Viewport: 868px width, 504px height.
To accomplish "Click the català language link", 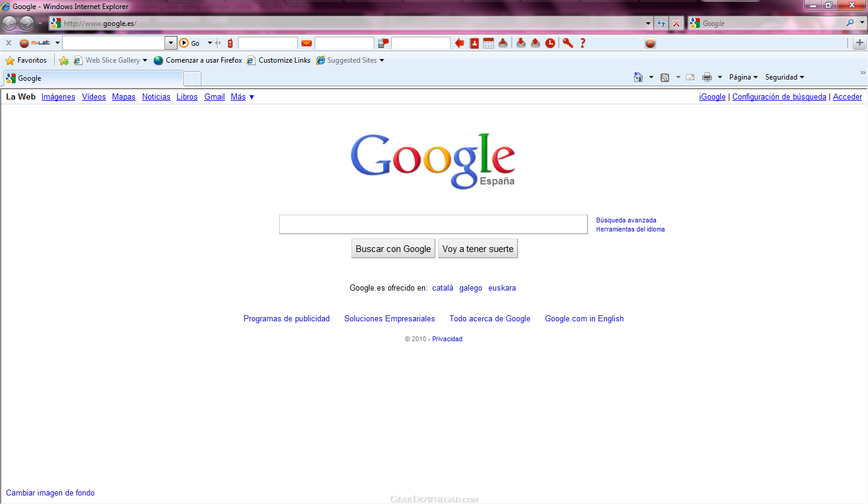I will pyautogui.click(x=442, y=288).
